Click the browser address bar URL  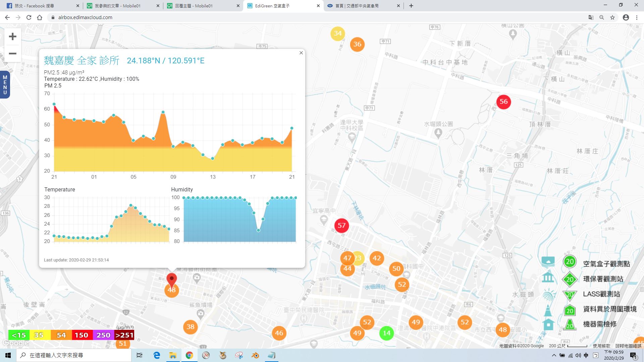tap(85, 17)
